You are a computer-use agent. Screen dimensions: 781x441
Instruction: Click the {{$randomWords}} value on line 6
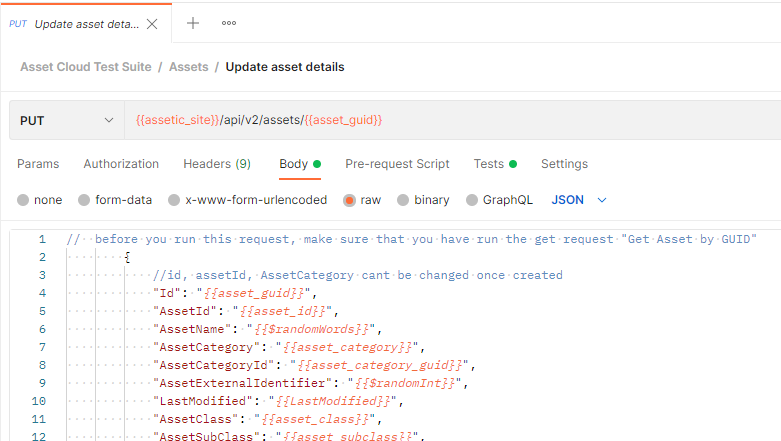[312, 329]
